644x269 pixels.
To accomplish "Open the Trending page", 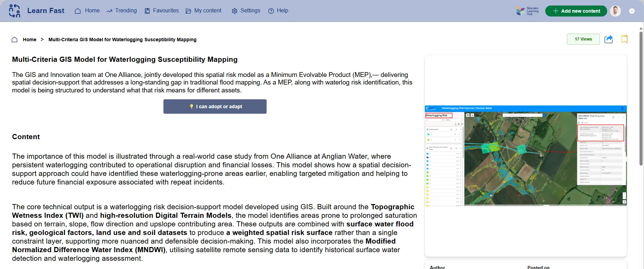I will 122,11.
